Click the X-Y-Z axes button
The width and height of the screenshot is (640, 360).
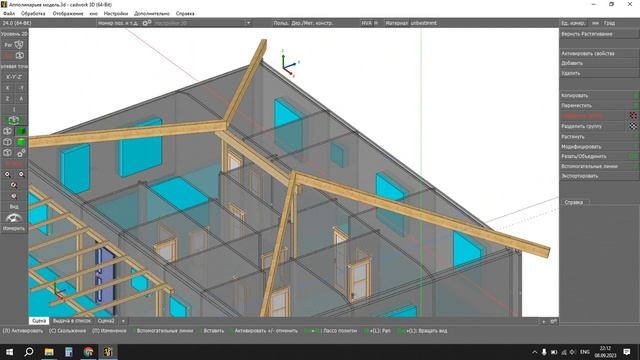pyautogui.click(x=14, y=77)
